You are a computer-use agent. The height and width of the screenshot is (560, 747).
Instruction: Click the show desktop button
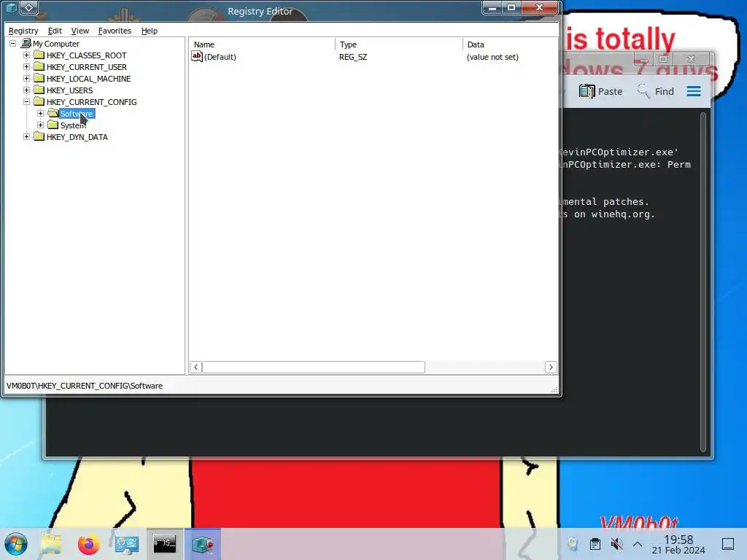pyautogui.click(x=728, y=544)
